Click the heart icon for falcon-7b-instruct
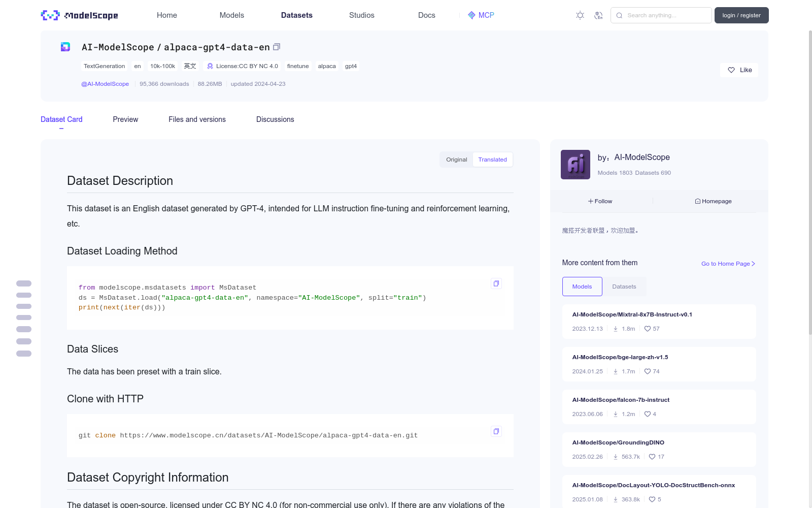 click(x=648, y=414)
